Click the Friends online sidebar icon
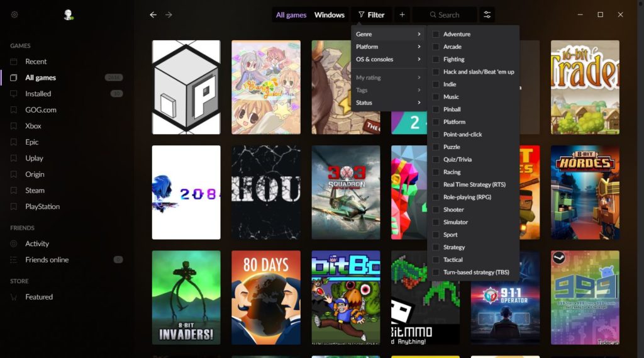The image size is (644, 358). pyautogui.click(x=14, y=260)
